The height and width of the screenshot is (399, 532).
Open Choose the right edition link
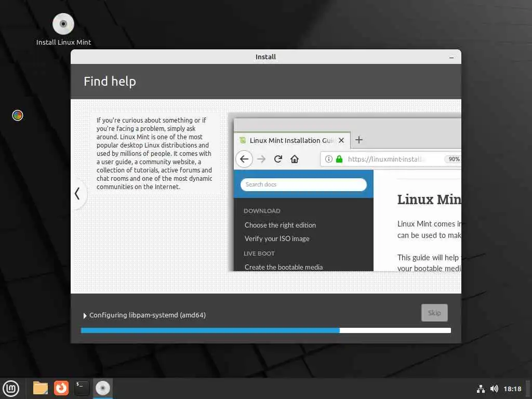(x=280, y=225)
